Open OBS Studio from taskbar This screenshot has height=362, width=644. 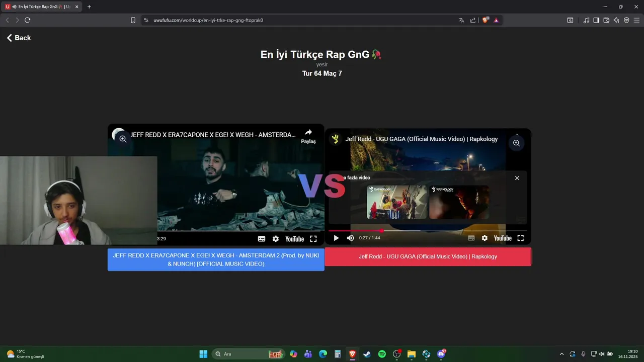coord(396,354)
